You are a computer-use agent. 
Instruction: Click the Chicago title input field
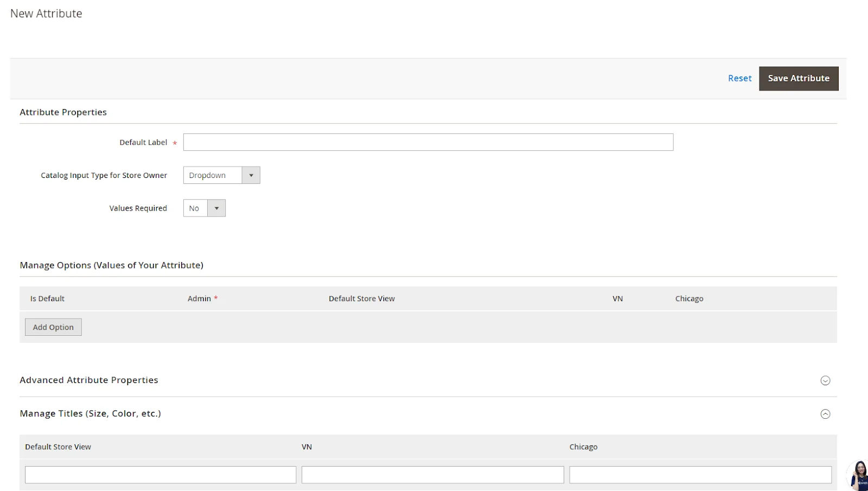coord(700,474)
